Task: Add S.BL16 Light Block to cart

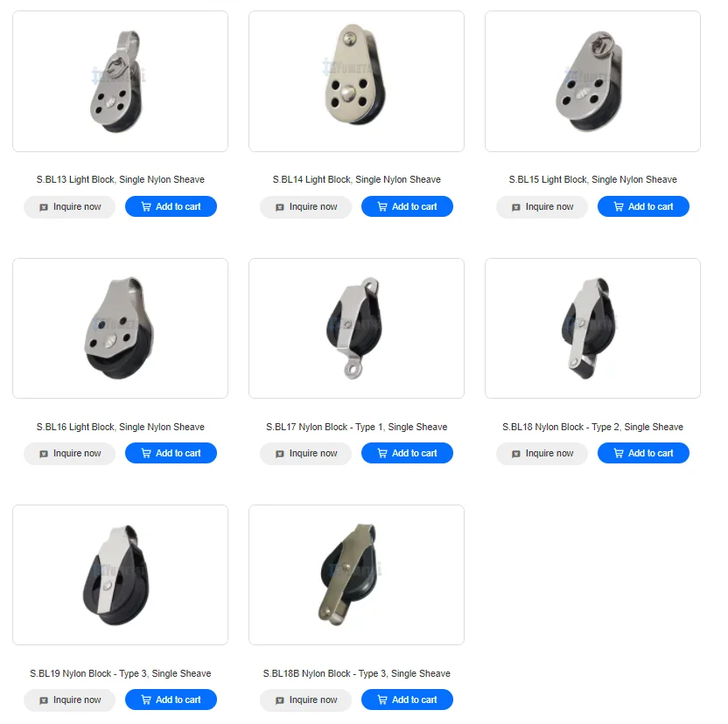Action: click(x=171, y=453)
